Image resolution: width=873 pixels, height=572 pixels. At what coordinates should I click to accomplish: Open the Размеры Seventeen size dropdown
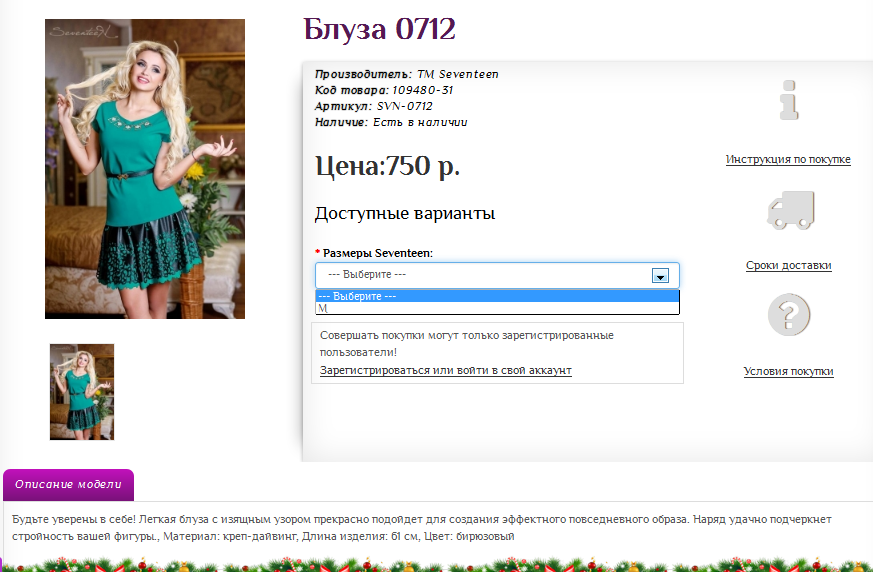pyautogui.click(x=497, y=275)
